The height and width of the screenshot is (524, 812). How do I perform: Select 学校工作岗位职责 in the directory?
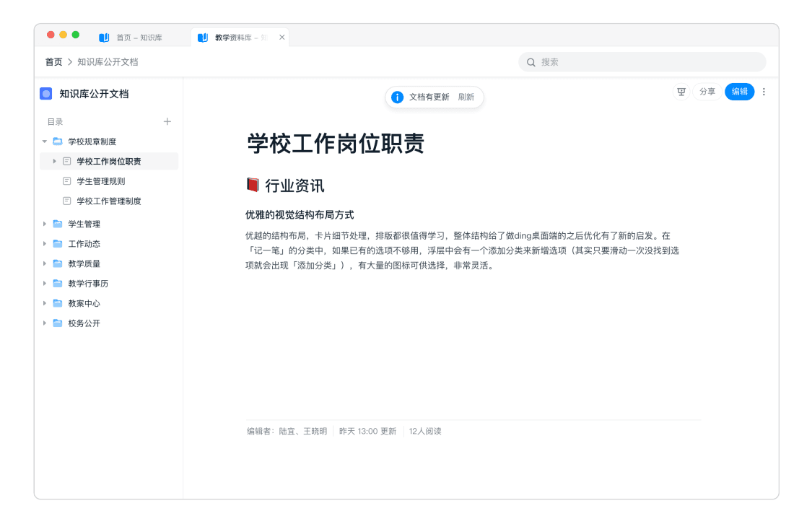click(109, 161)
